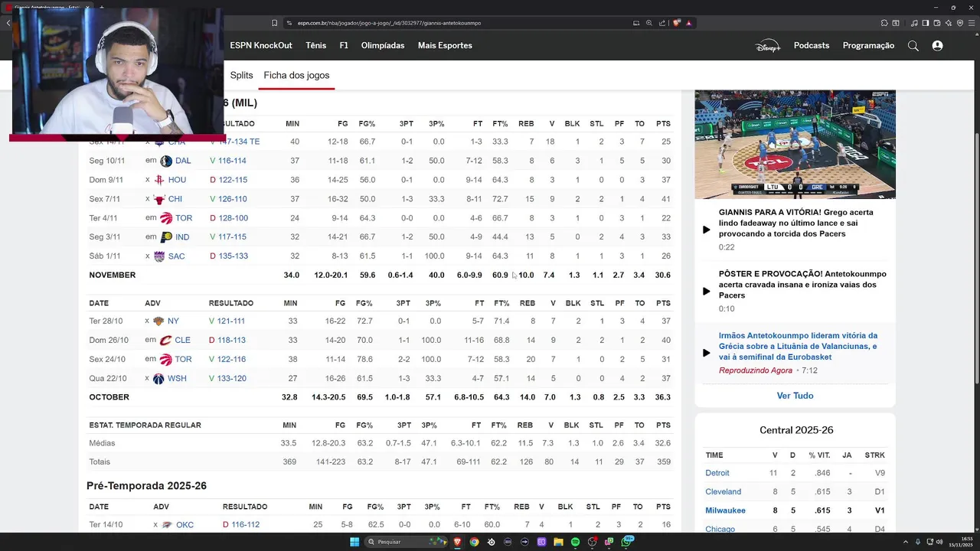Click the Ver Tudo videos link

coord(795,396)
